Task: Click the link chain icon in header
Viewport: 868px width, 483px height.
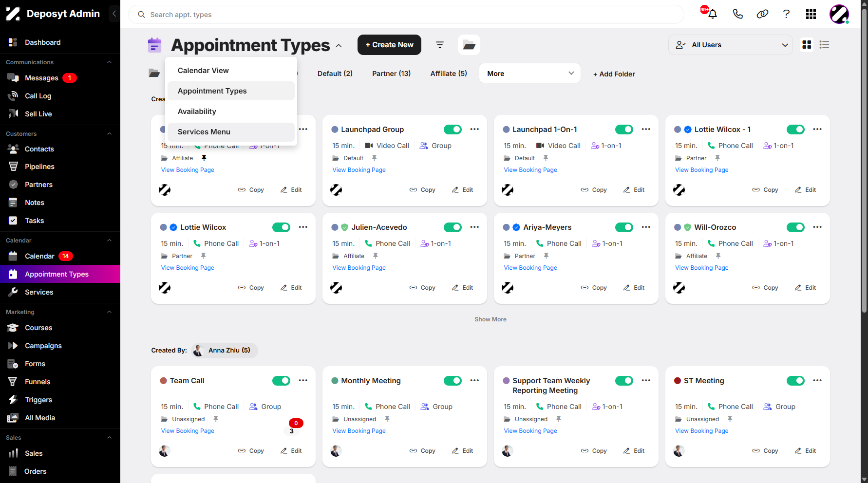Action: click(x=762, y=14)
